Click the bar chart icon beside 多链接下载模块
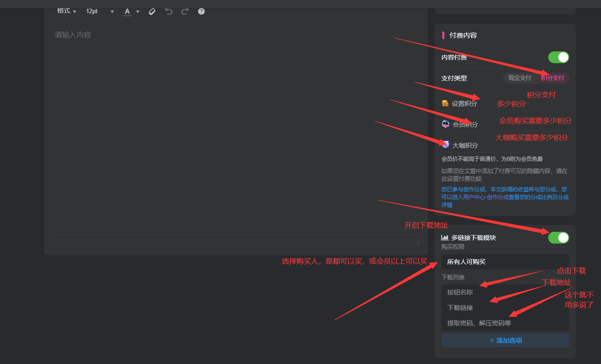The width and height of the screenshot is (601, 364). point(445,238)
